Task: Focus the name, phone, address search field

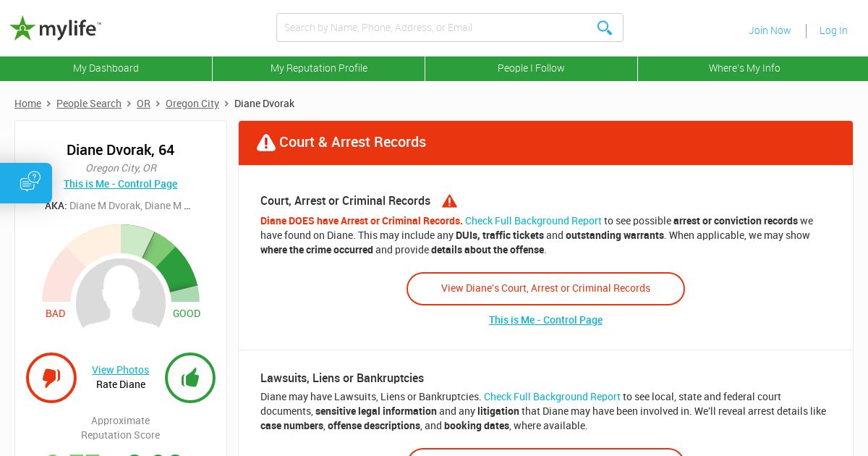Action: tap(449, 28)
